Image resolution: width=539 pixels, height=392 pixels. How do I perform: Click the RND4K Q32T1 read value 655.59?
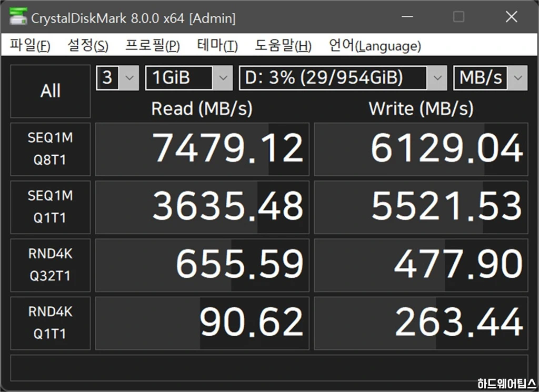pos(202,265)
